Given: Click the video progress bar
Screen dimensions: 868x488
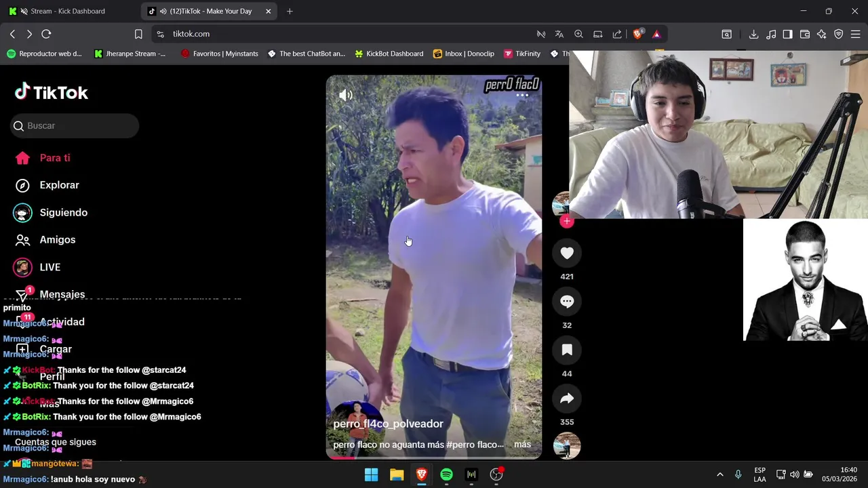Looking at the screenshot, I should [434, 457].
